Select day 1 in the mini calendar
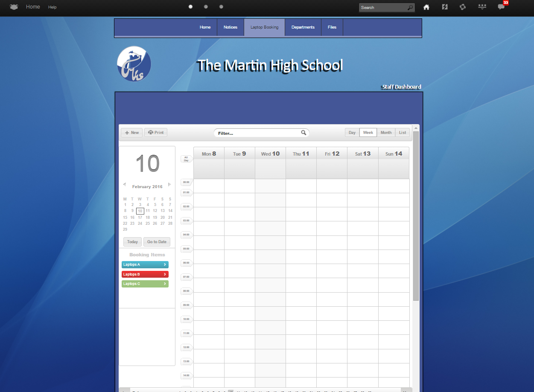Screen dimensions: 534x392 point(125,205)
